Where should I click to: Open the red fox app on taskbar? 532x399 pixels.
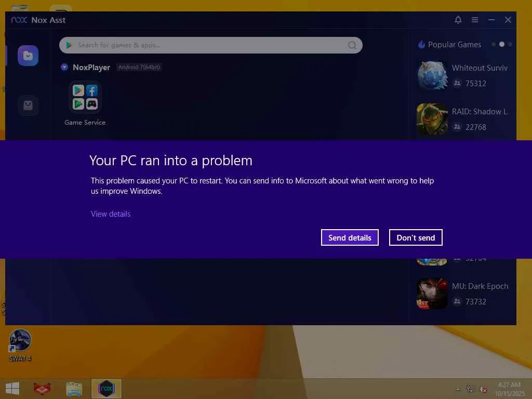point(42,389)
